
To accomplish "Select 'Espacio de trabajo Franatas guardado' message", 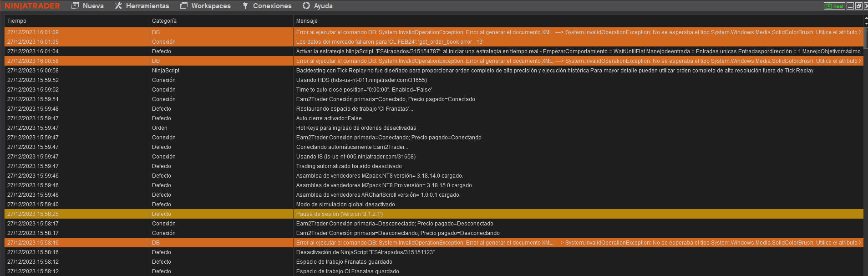I will (344, 262).
